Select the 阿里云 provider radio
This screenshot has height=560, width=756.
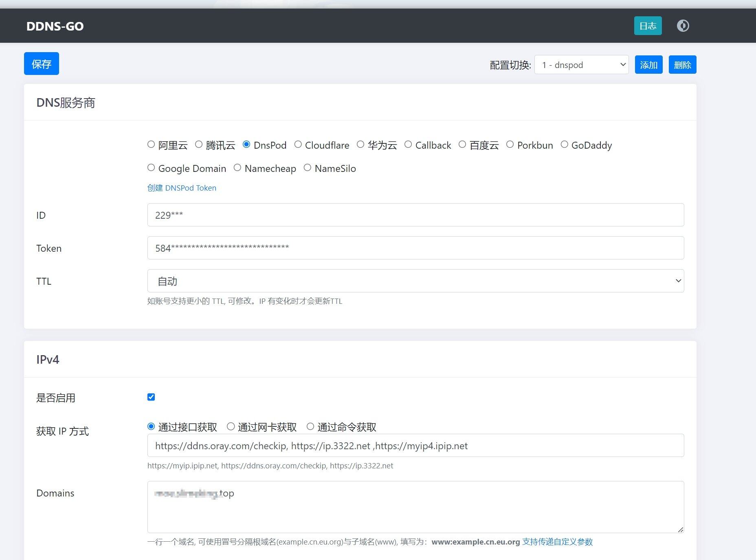pyautogui.click(x=151, y=144)
